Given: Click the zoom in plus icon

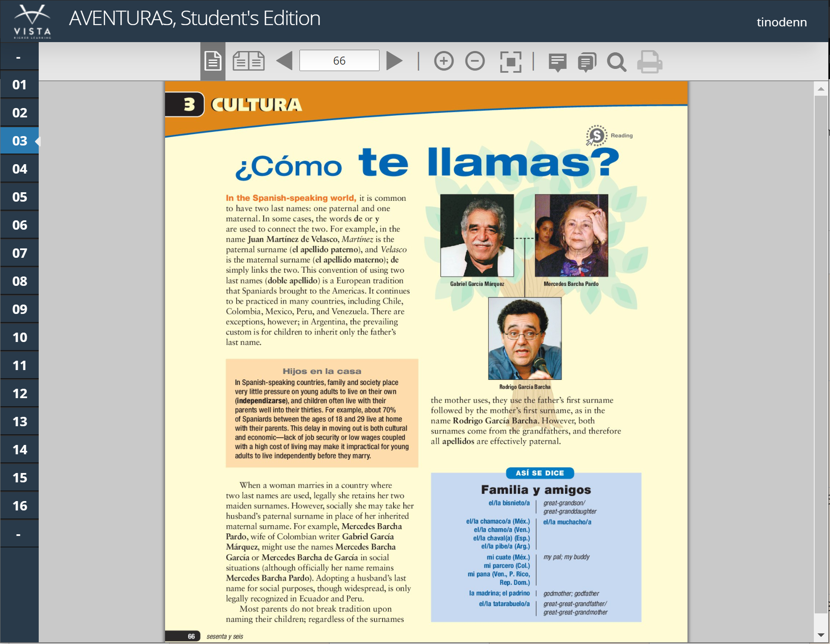Looking at the screenshot, I should click(444, 61).
